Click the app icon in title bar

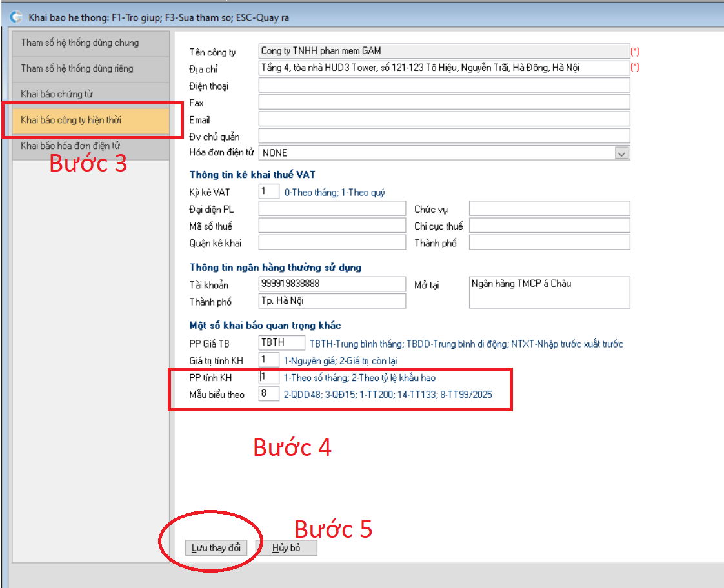[x=16, y=17]
